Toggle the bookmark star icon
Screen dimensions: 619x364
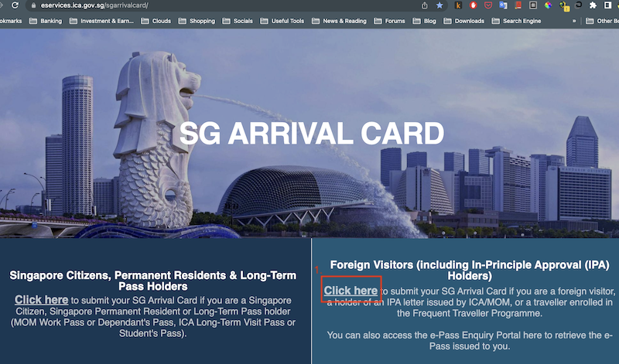pyautogui.click(x=439, y=5)
